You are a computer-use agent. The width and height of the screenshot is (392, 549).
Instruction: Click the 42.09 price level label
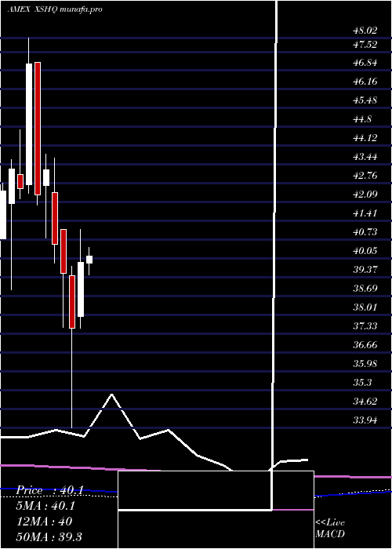click(365, 195)
